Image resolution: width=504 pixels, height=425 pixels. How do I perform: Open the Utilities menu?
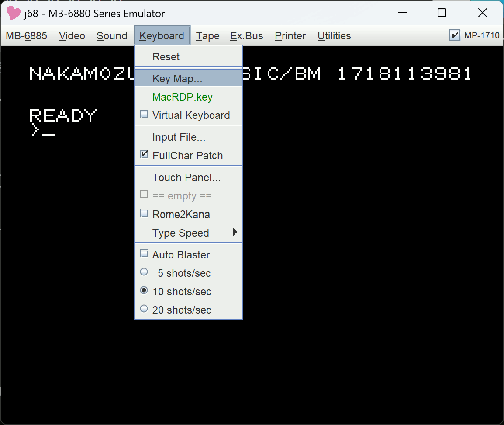coord(334,36)
